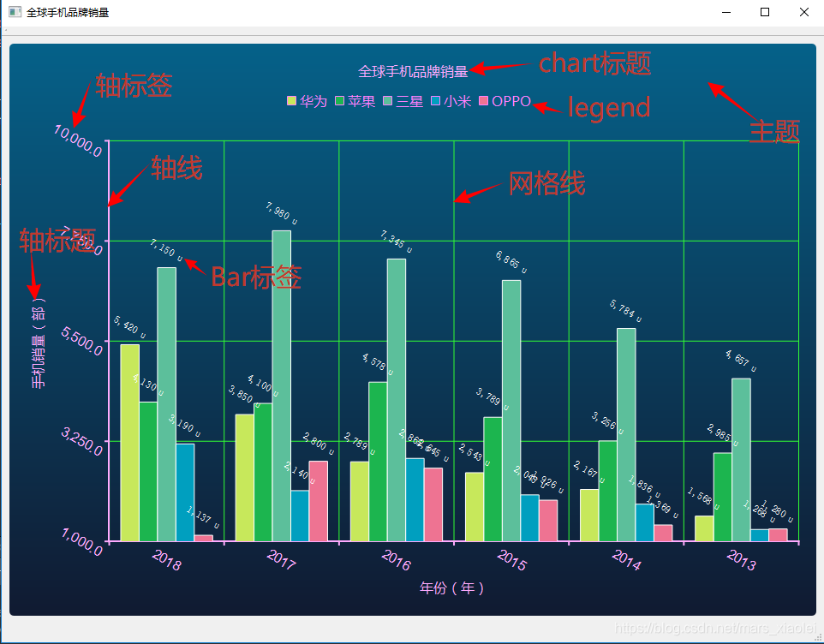Click the y-axis label 10,000.0
The width and height of the screenshot is (824, 644).
[x=78, y=140]
